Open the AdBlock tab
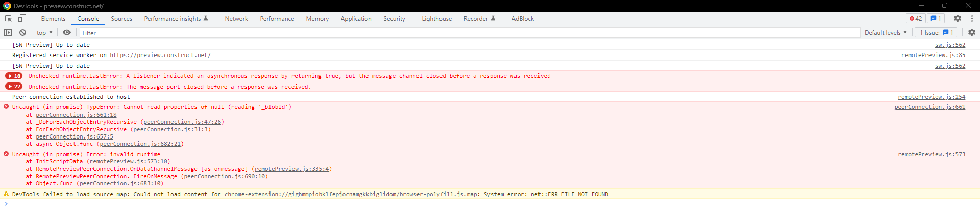980x220 pixels. [x=523, y=19]
